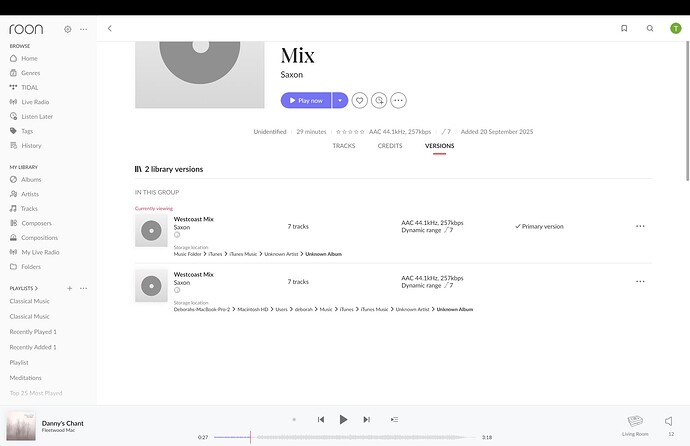Skip to next track
This screenshot has width=690, height=446.
click(x=367, y=420)
